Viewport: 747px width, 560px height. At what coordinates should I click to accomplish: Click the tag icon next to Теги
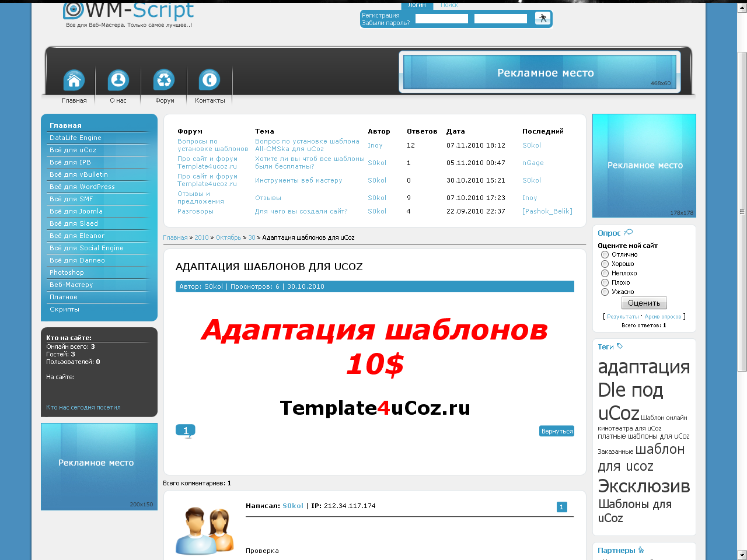point(619,346)
